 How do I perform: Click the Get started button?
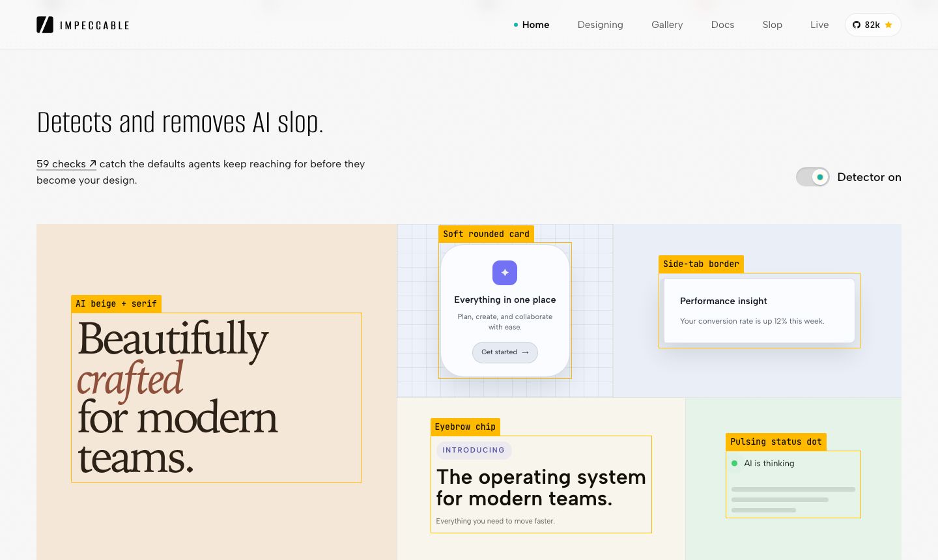coord(505,352)
